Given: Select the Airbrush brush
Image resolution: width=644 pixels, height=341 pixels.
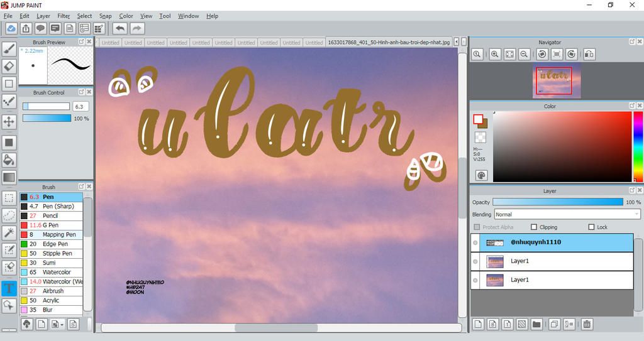Looking at the screenshot, I should pos(52,291).
